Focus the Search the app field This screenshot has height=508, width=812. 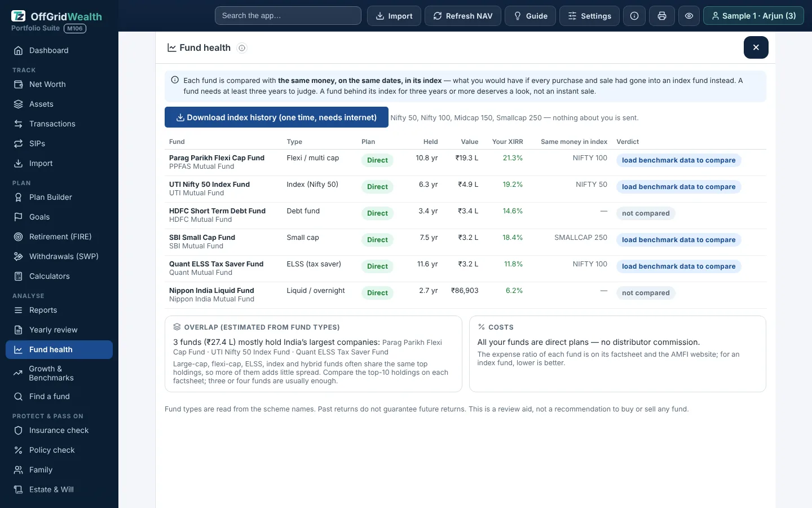[x=288, y=16]
